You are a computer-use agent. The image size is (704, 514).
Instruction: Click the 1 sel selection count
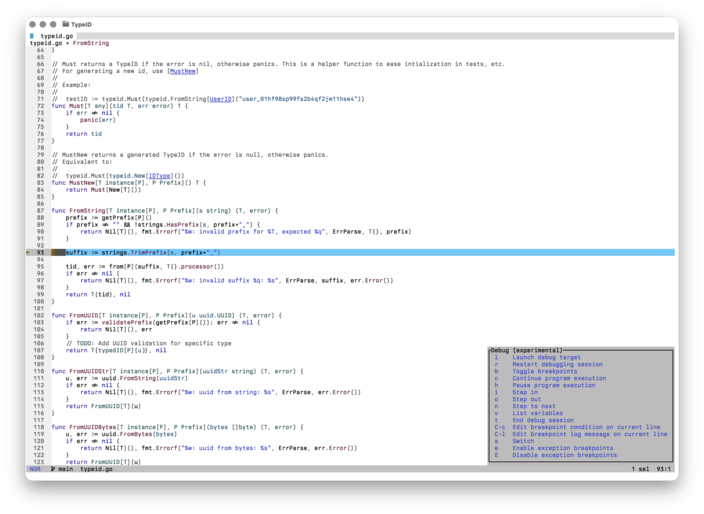click(640, 469)
